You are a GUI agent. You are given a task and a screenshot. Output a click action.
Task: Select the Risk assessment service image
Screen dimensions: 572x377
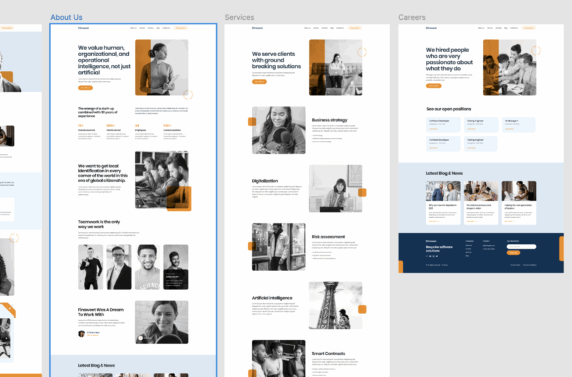tap(279, 247)
